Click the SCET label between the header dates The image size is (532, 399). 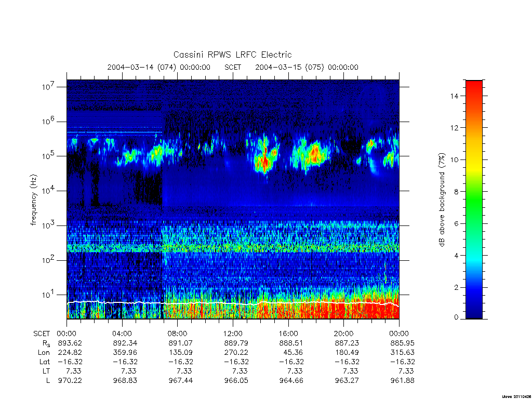click(233, 67)
